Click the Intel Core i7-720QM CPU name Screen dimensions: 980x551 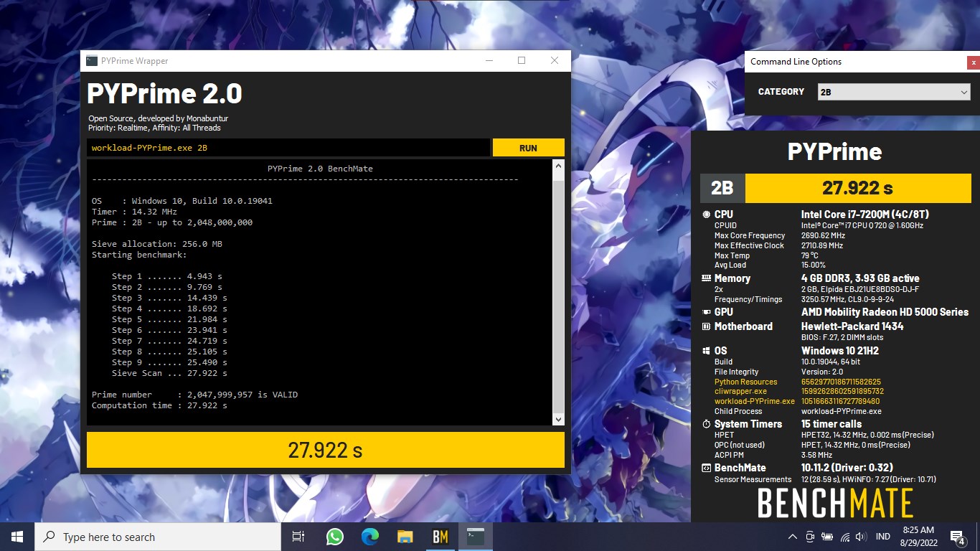pyautogui.click(x=865, y=215)
